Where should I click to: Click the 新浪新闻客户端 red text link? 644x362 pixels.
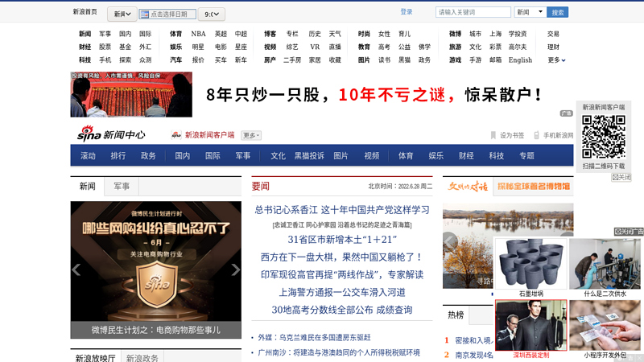click(209, 135)
